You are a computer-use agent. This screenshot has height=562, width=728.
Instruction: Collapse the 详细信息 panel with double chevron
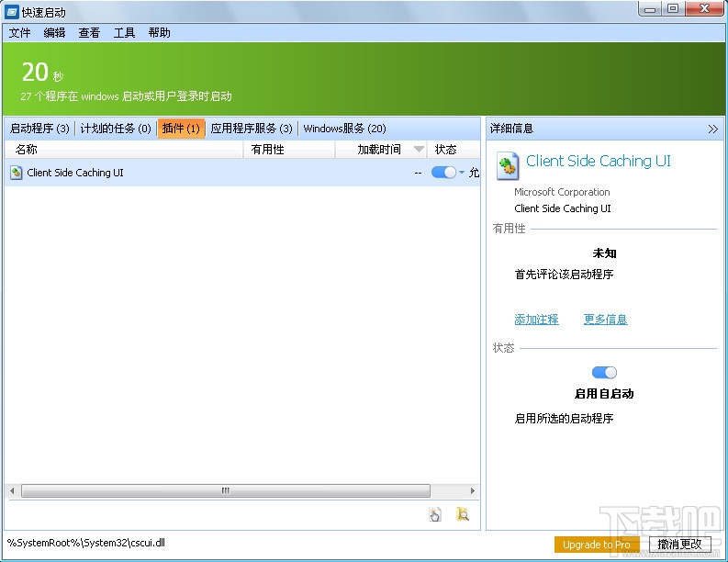[x=712, y=129]
